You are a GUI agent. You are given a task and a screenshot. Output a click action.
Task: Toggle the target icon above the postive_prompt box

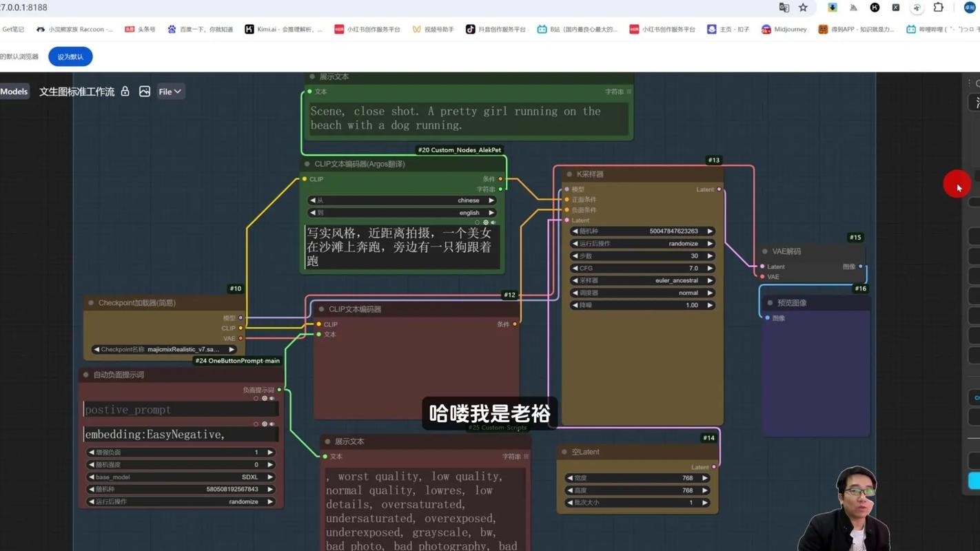[265, 398]
